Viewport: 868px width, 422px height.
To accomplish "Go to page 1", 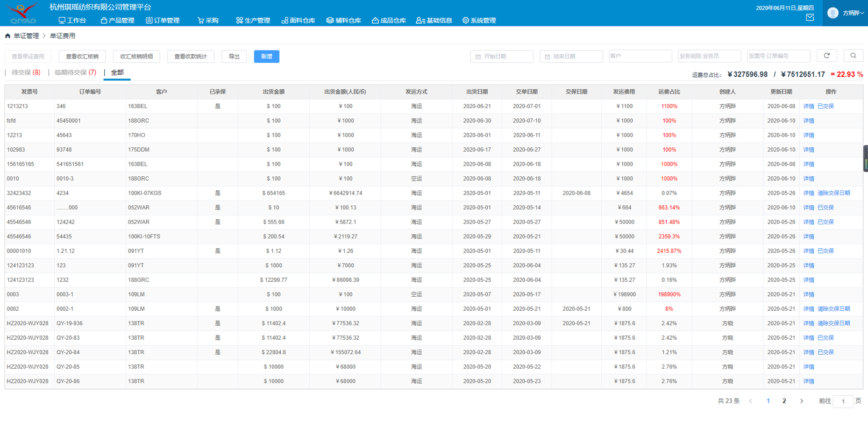I will (x=768, y=401).
